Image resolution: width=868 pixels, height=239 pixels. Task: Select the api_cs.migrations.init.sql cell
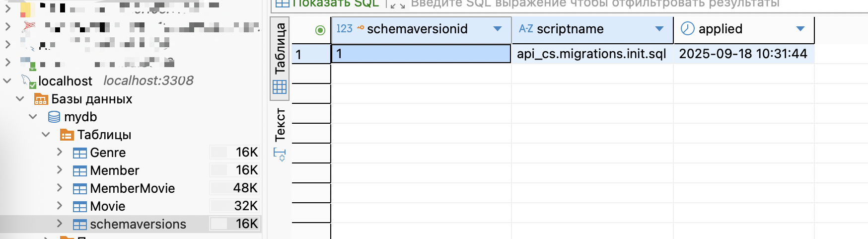(x=591, y=54)
